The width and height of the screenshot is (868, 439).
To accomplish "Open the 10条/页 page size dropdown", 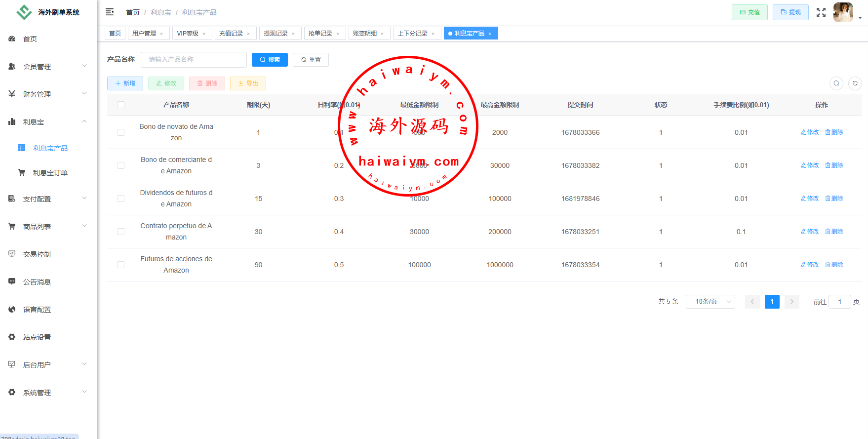I will pyautogui.click(x=710, y=302).
